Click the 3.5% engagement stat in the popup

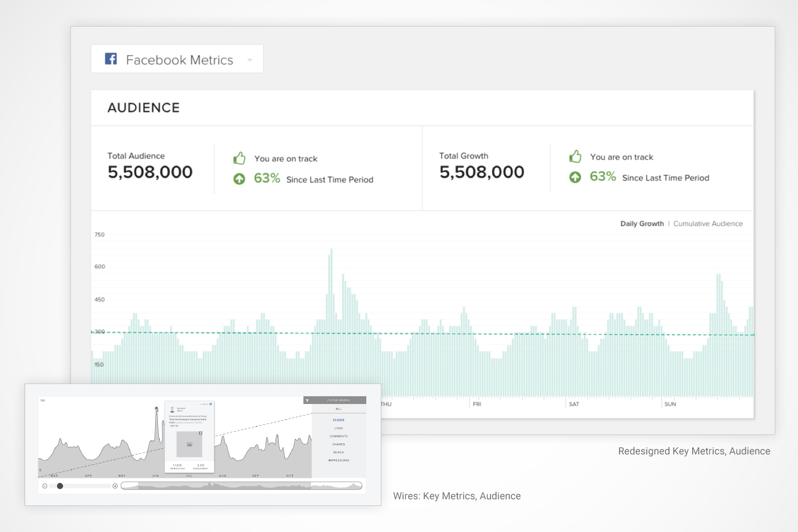[x=201, y=467]
